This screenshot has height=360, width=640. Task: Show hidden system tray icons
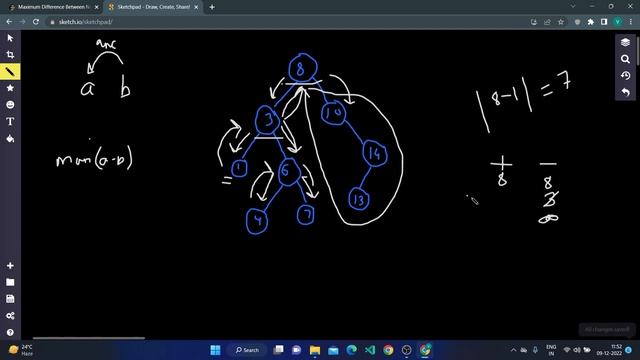[513, 350]
